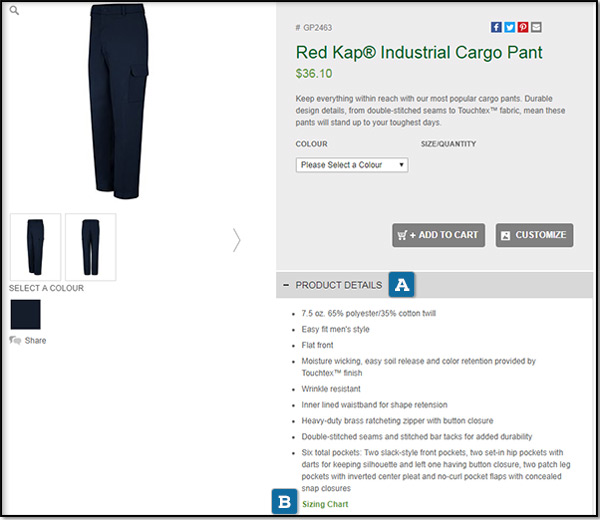Click the main cargo pant image
The height and width of the screenshot is (520, 600).
(x=118, y=101)
